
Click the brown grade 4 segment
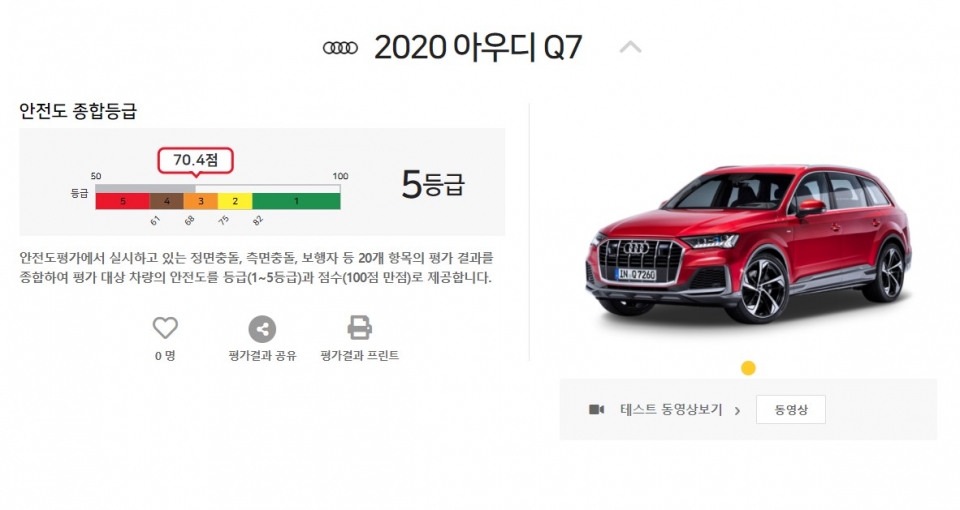(x=167, y=201)
